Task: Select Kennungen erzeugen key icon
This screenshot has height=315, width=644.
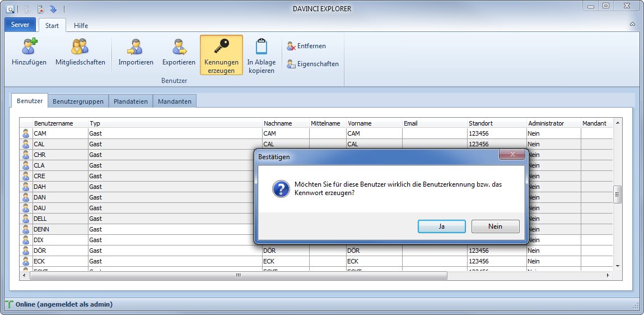Action: pos(221,47)
